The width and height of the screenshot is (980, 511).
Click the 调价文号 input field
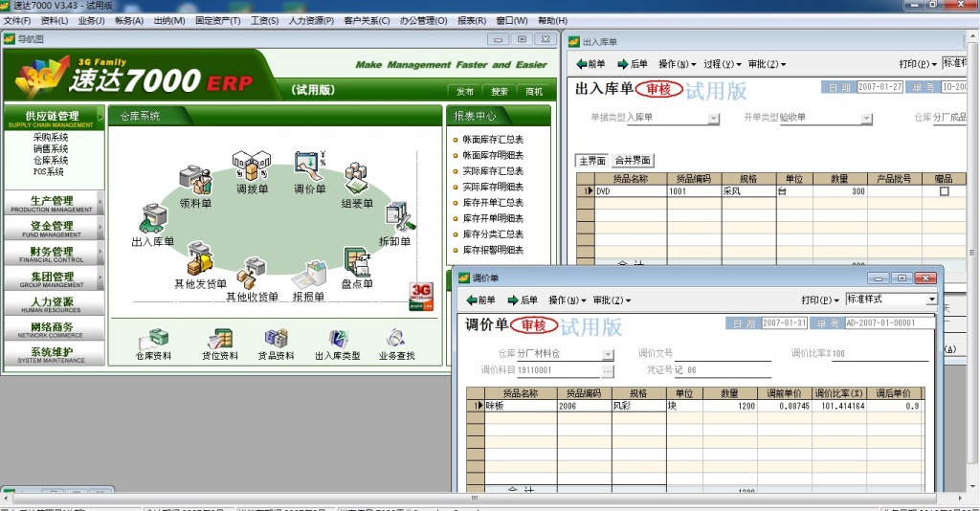click(x=723, y=354)
